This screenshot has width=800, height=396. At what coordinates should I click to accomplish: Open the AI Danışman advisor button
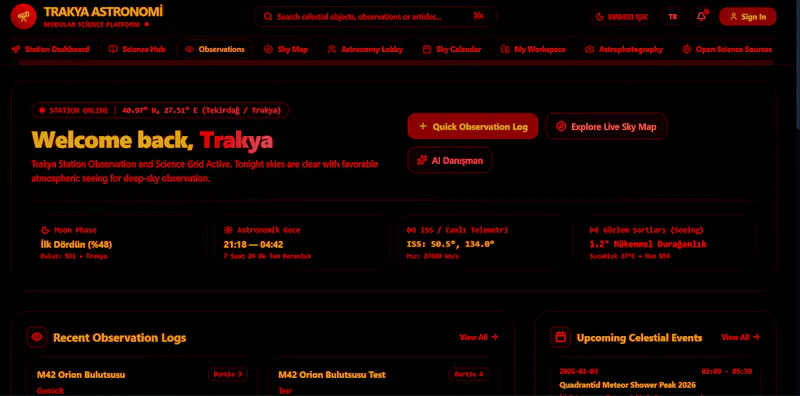pos(450,160)
